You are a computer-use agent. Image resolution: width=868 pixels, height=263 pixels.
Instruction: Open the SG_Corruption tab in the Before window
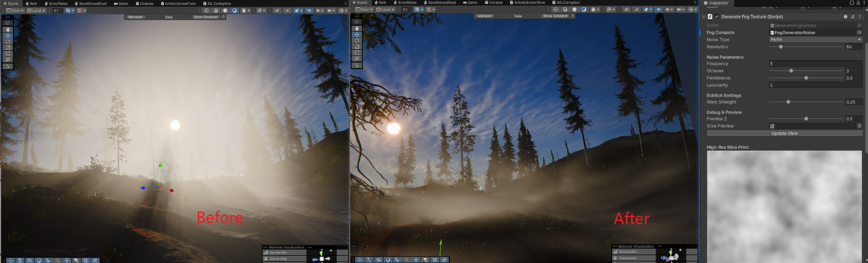click(217, 3)
